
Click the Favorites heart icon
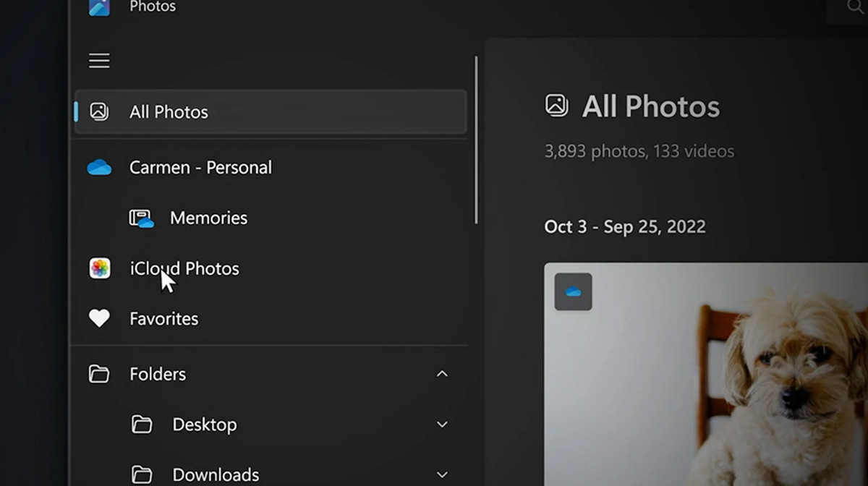click(x=99, y=319)
